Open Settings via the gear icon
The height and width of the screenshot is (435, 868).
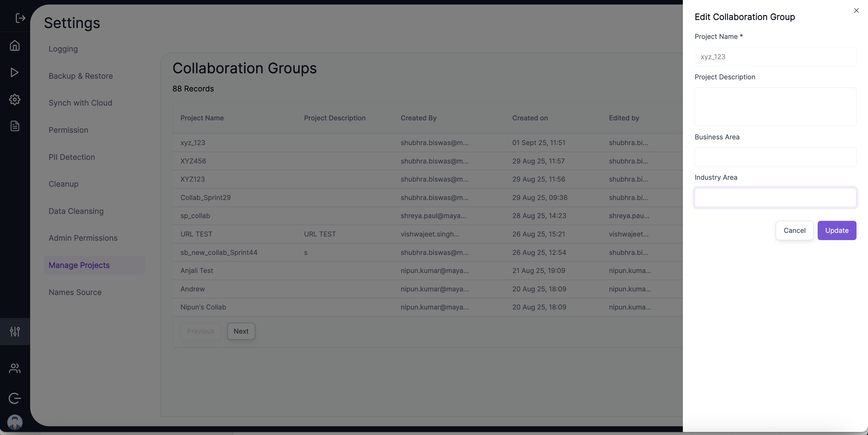pyautogui.click(x=14, y=99)
